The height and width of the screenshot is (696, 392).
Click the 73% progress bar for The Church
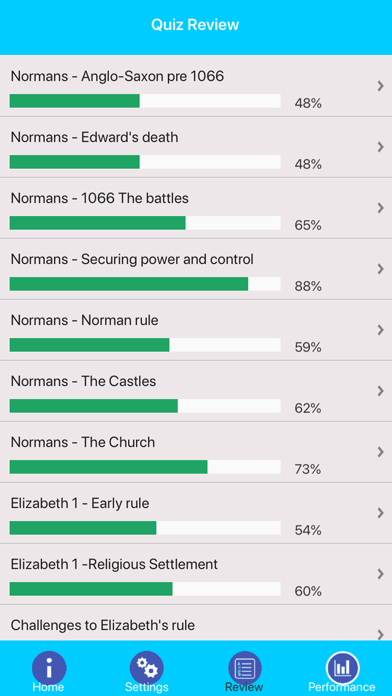pos(145,467)
